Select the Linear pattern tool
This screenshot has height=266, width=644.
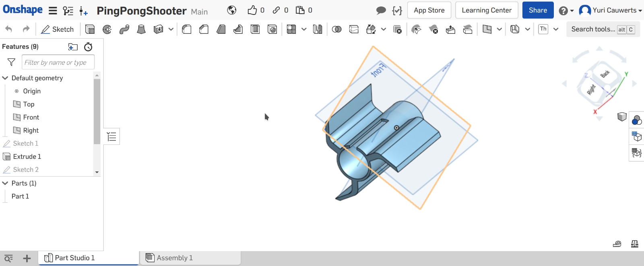tap(291, 29)
